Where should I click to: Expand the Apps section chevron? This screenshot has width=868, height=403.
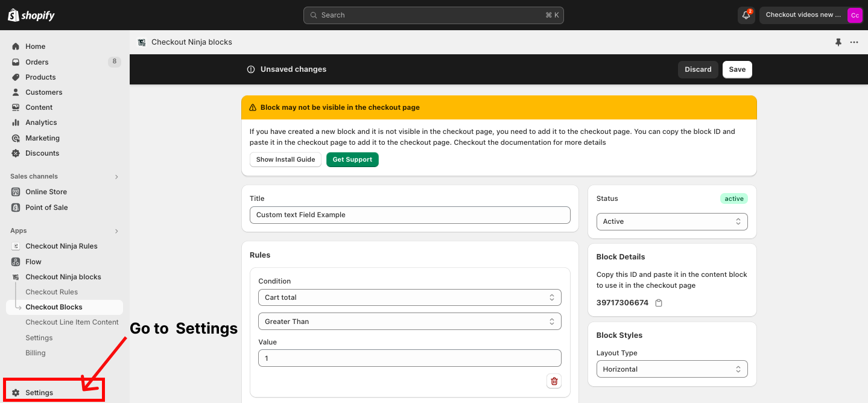point(116,231)
